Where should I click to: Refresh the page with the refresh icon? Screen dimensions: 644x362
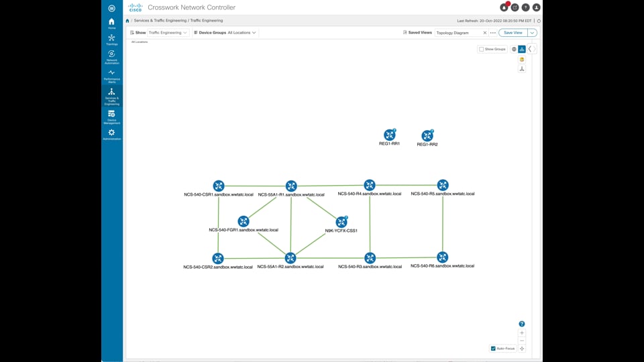(x=539, y=21)
